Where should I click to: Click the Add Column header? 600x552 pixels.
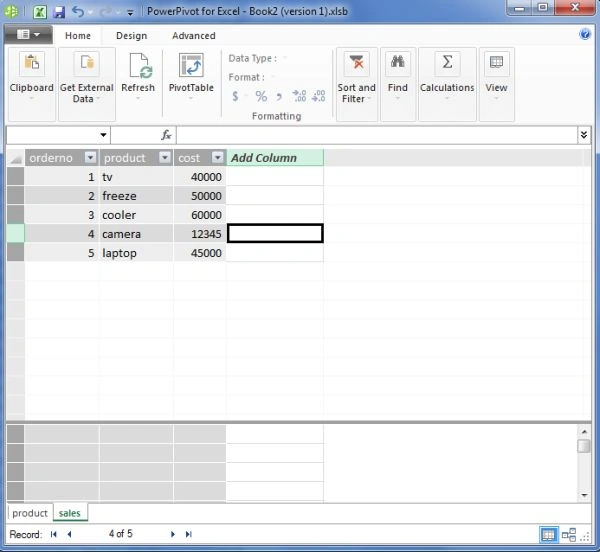tap(275, 158)
